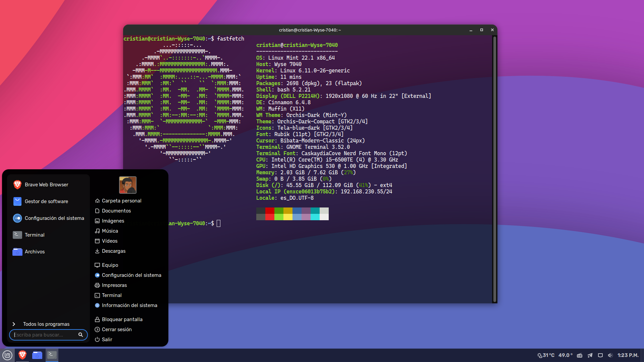Open the volume sound applet

tap(610, 355)
